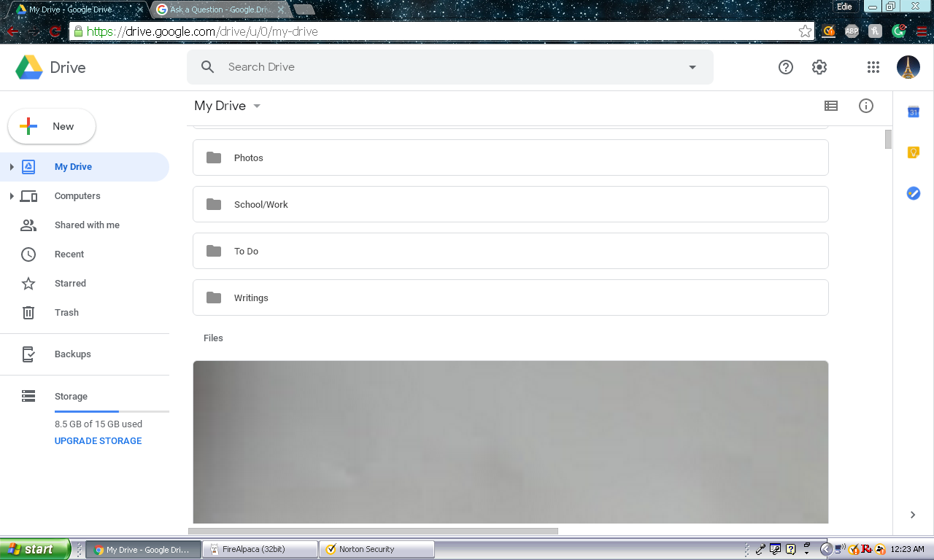
Task: Click the New button to create a file
Action: click(x=51, y=126)
